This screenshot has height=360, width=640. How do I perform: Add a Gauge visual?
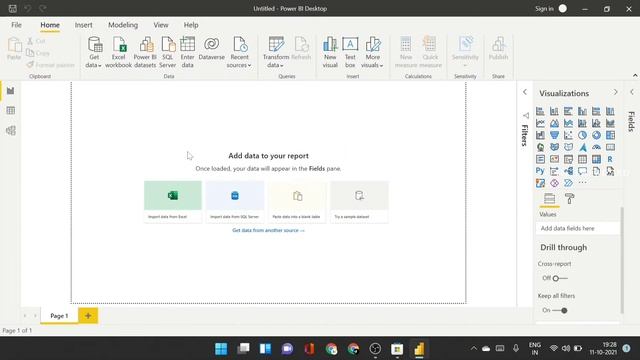point(596,147)
